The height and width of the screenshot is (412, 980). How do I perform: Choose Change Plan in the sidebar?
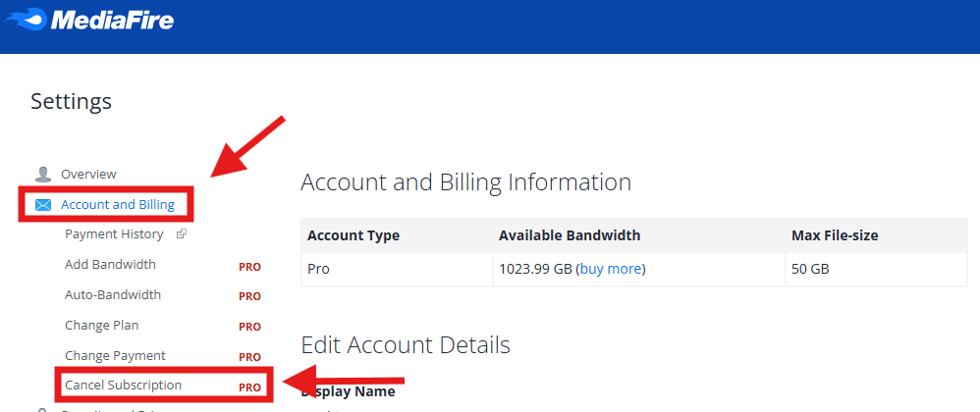tap(101, 326)
